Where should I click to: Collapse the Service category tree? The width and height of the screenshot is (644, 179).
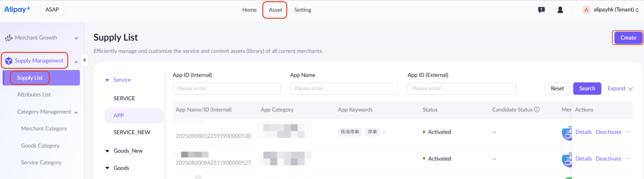coord(107,80)
